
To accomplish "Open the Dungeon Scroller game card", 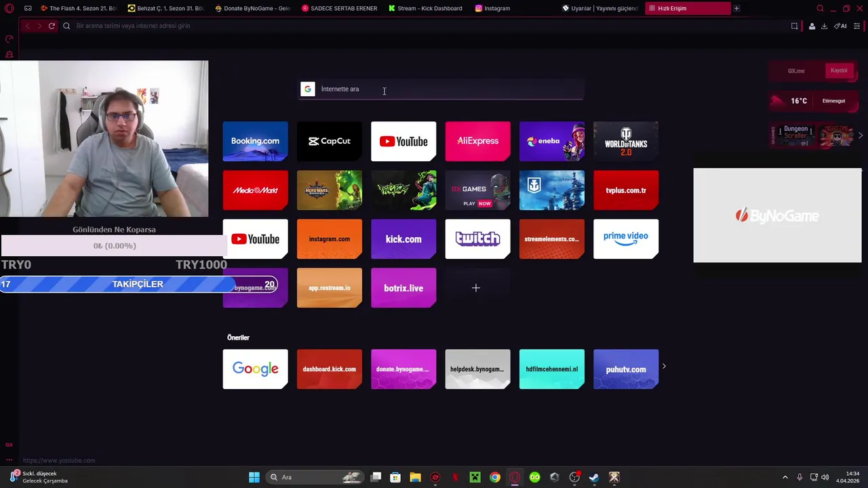I will point(795,136).
